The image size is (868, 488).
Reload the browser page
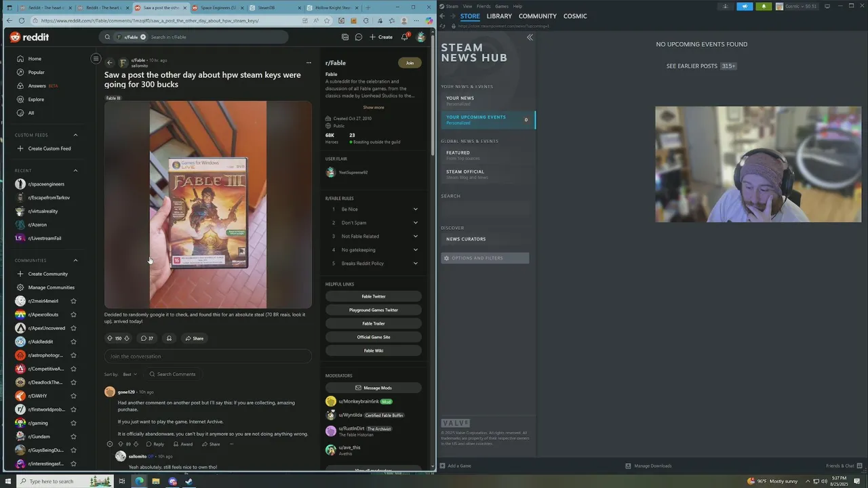(22, 20)
